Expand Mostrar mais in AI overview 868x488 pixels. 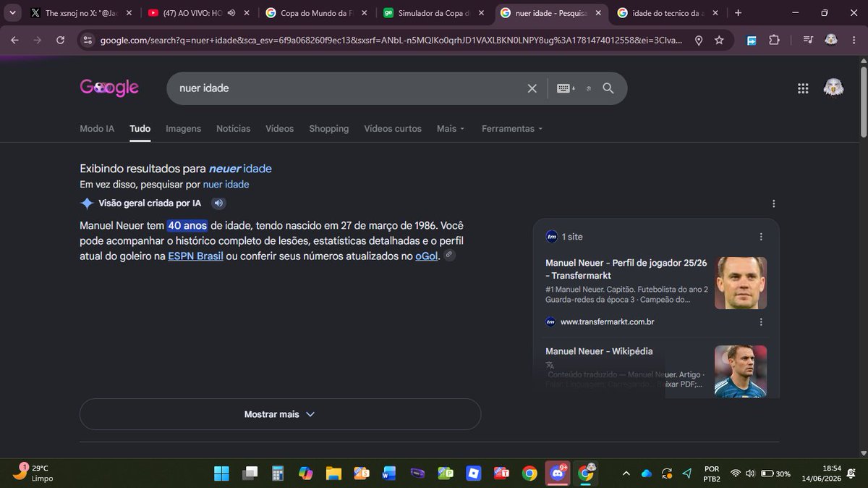[x=280, y=414]
